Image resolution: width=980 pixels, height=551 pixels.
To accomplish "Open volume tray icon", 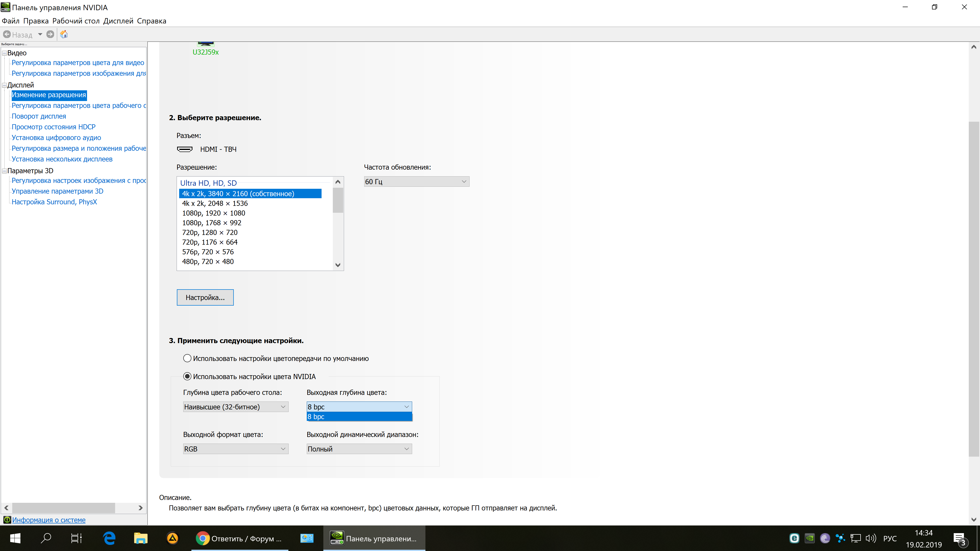I will [871, 539].
